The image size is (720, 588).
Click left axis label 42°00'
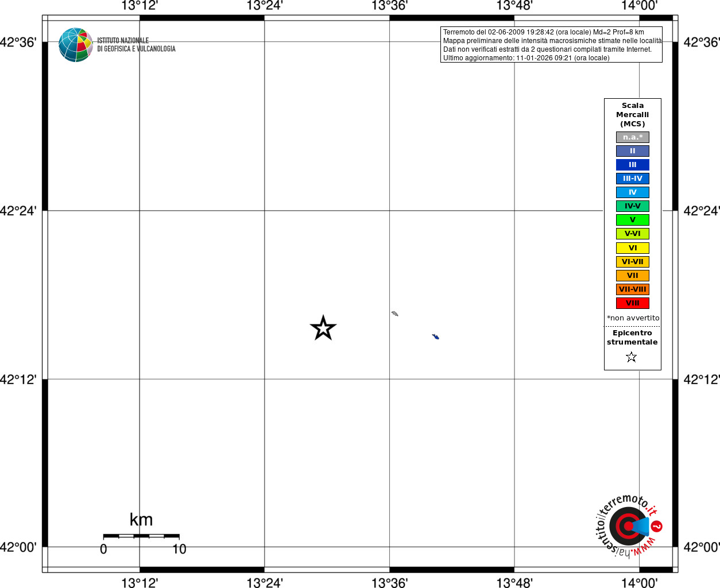pyautogui.click(x=18, y=547)
